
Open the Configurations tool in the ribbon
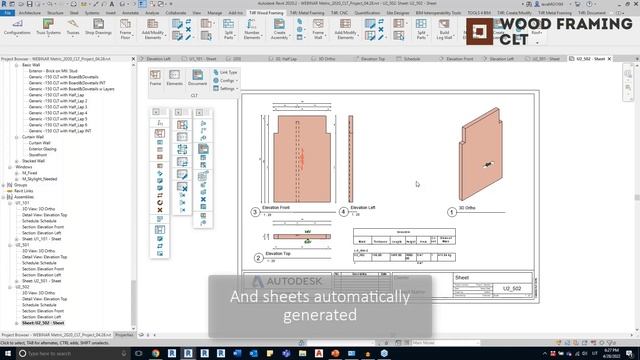17,28
